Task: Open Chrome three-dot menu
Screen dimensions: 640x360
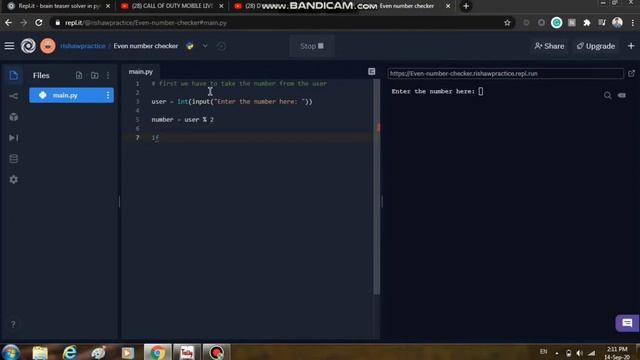Action: tap(632, 23)
